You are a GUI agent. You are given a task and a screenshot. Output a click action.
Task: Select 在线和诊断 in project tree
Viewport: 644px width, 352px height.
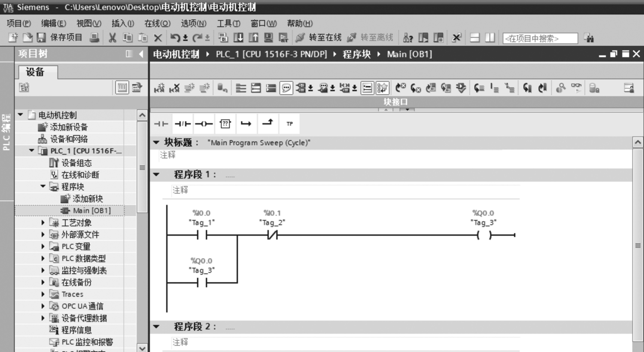click(x=80, y=175)
